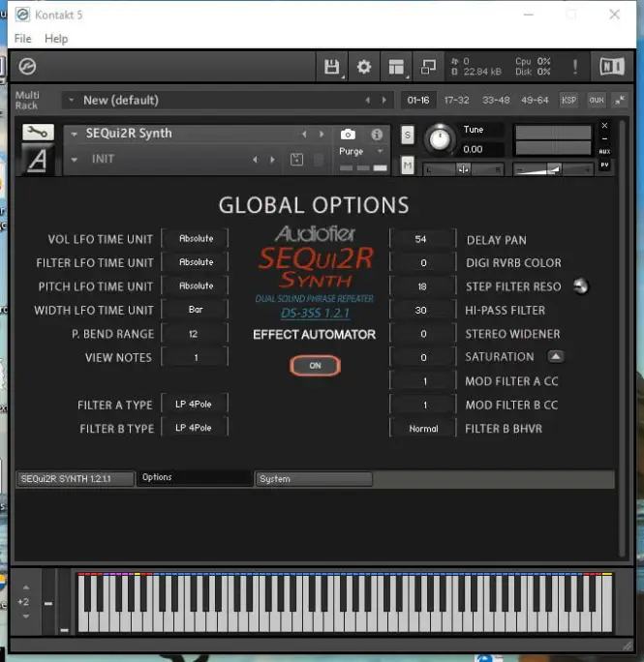Viewport: 644px width, 662px height.
Task: Switch to SEQui2R SYNTH 1.2.1.1 tab
Action: [76, 479]
